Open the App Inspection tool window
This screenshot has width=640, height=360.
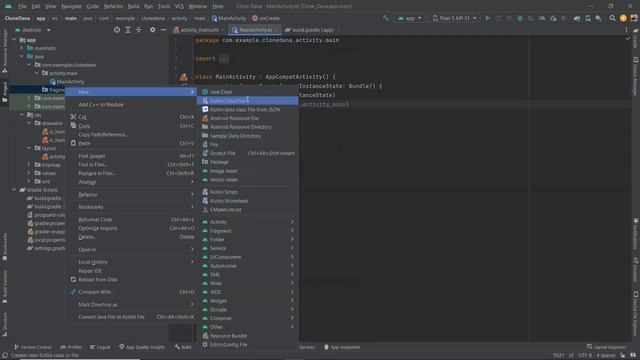[342, 347]
